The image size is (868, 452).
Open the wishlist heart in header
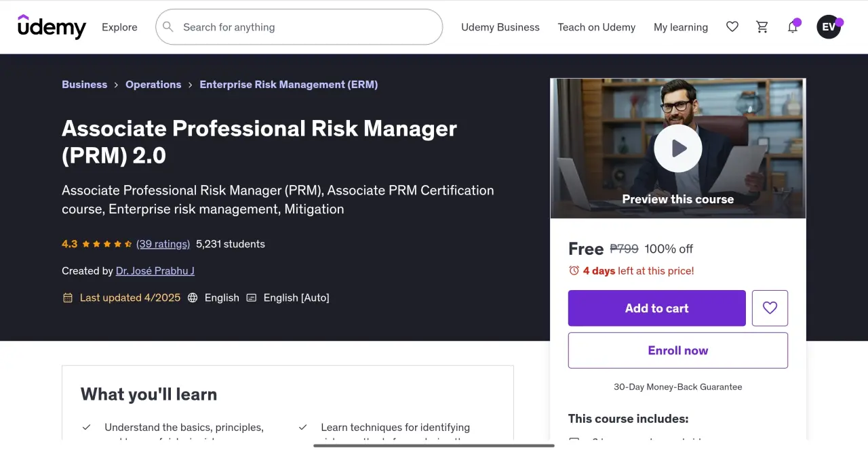732,27
